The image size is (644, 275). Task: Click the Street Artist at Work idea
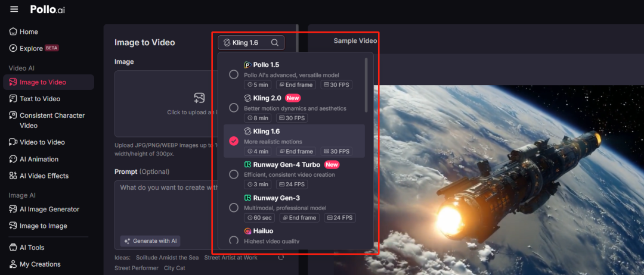click(231, 257)
